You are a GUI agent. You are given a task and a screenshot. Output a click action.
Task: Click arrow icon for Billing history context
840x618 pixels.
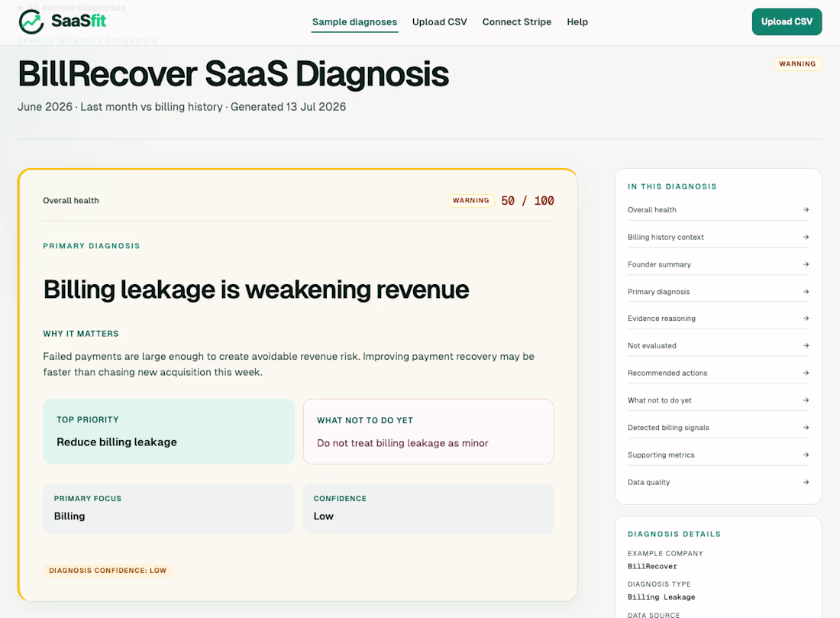point(805,237)
